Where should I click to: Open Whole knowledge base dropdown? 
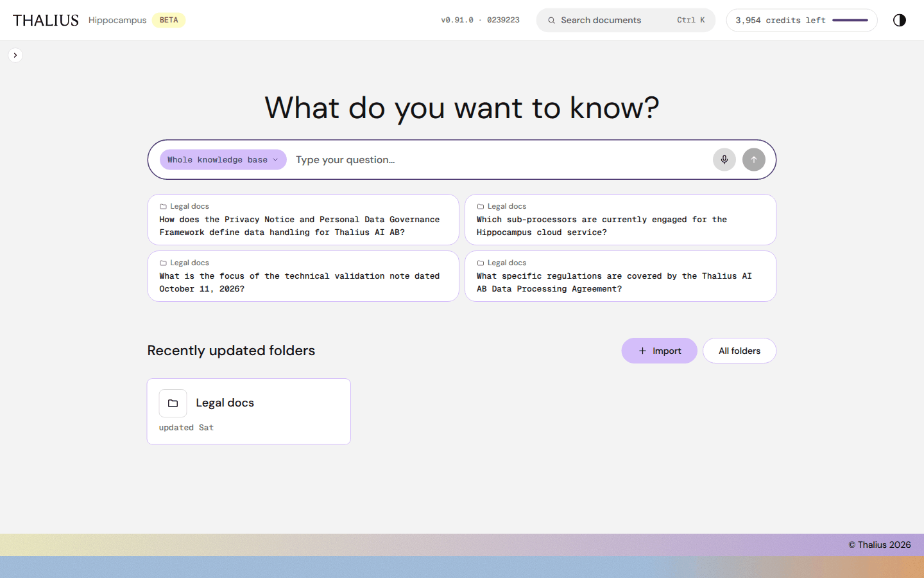pyautogui.click(x=223, y=160)
